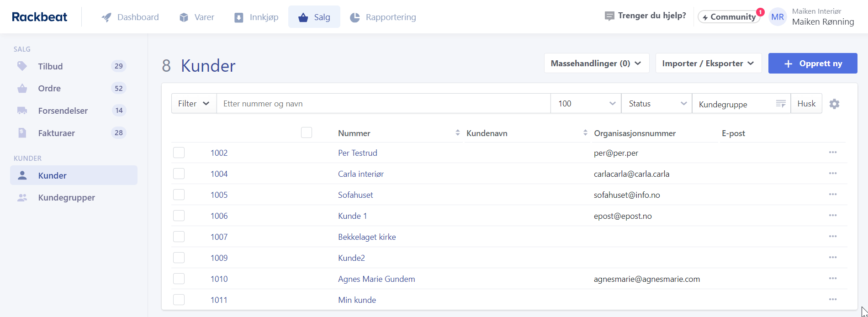This screenshot has width=868, height=317.
Task: Tick the checkbox for customer 1002
Action: [x=179, y=153]
